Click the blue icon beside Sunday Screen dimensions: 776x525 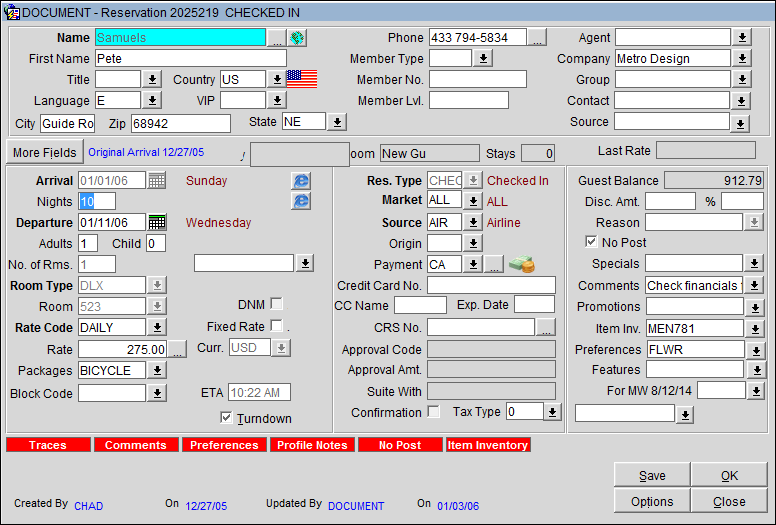tap(301, 181)
